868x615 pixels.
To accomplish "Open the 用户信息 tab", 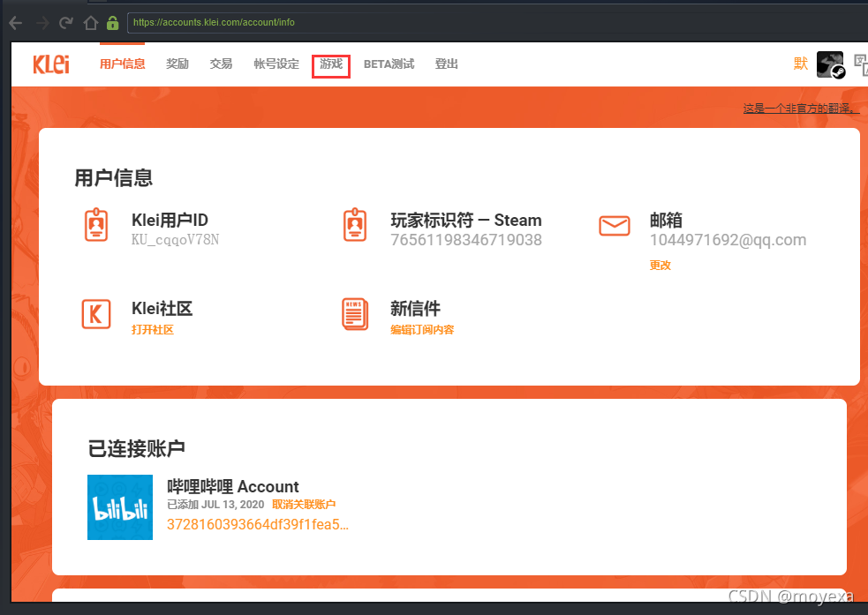I will pos(123,64).
